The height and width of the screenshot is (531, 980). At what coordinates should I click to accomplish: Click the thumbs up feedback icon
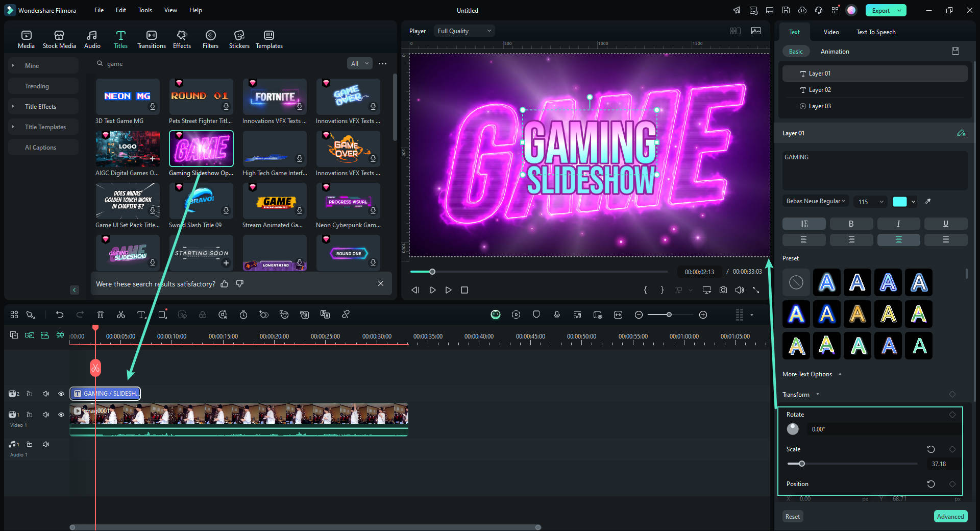[225, 283]
